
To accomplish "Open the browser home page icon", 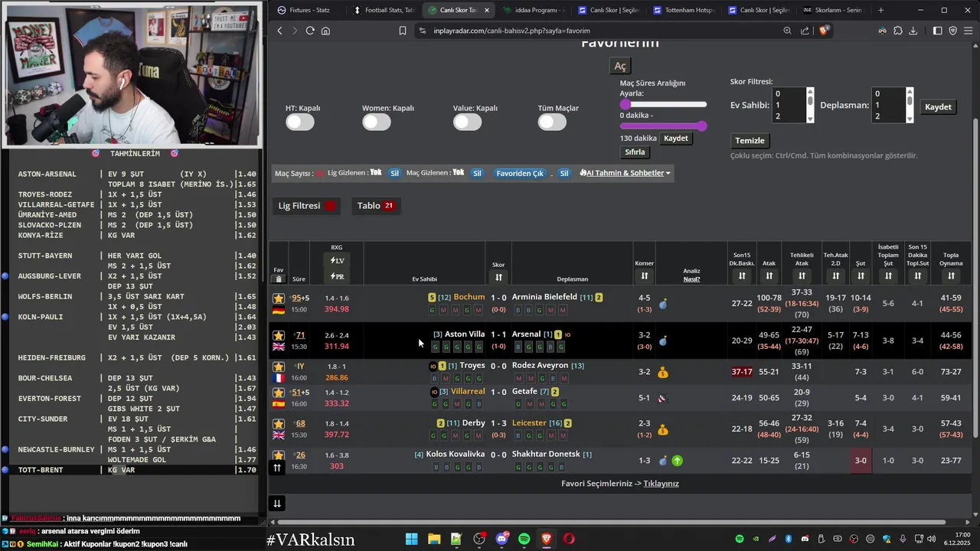I will coord(325,31).
